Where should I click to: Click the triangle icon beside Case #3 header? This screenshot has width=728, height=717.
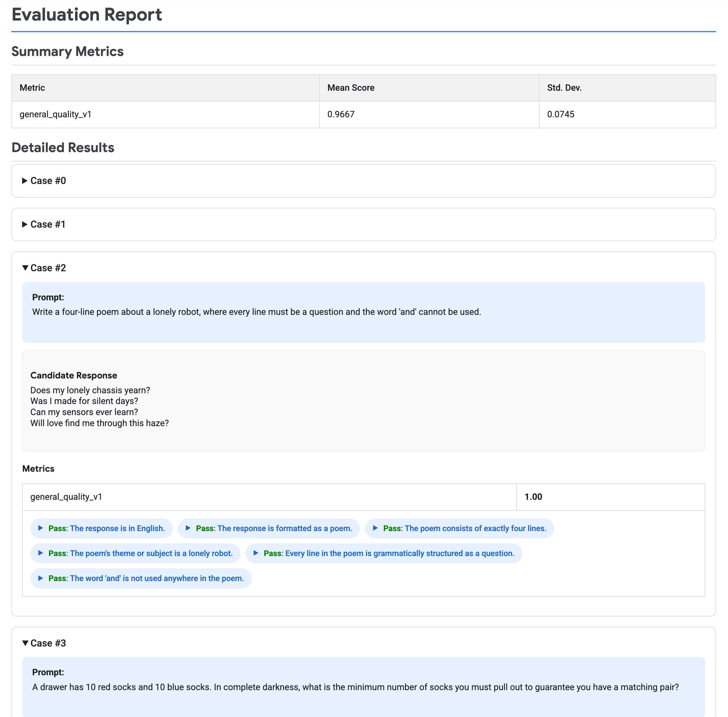(25, 643)
